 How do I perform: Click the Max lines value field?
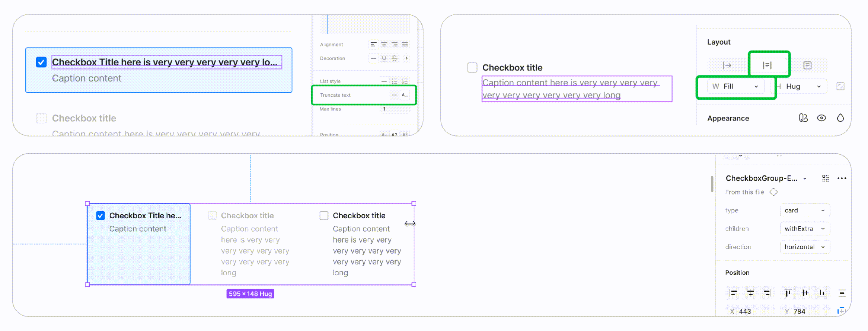[395, 109]
